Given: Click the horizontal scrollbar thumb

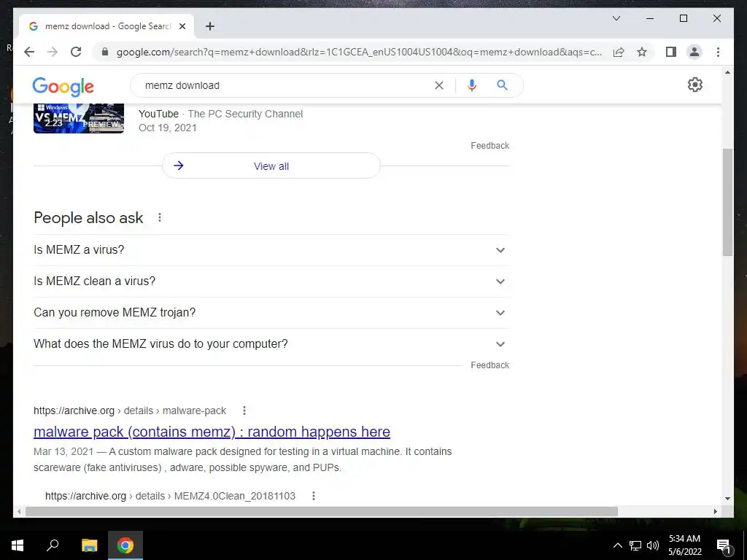Looking at the screenshot, I should click(322, 511).
